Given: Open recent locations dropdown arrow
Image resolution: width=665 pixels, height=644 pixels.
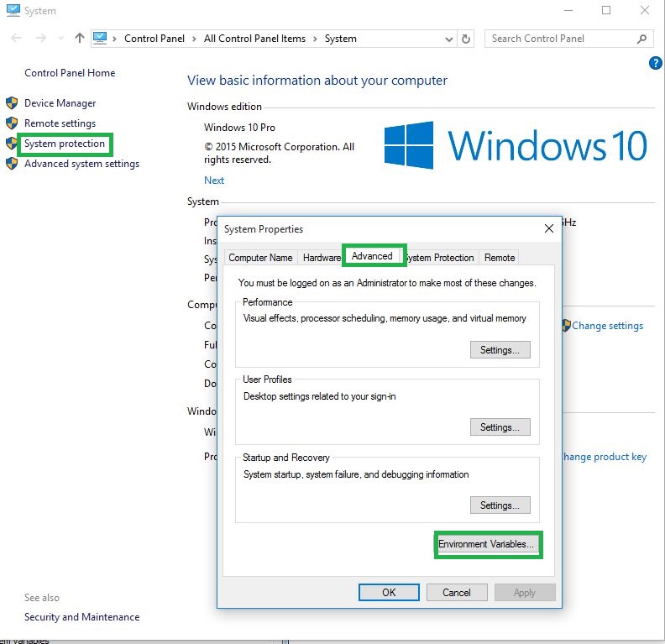Looking at the screenshot, I should pos(61,39).
